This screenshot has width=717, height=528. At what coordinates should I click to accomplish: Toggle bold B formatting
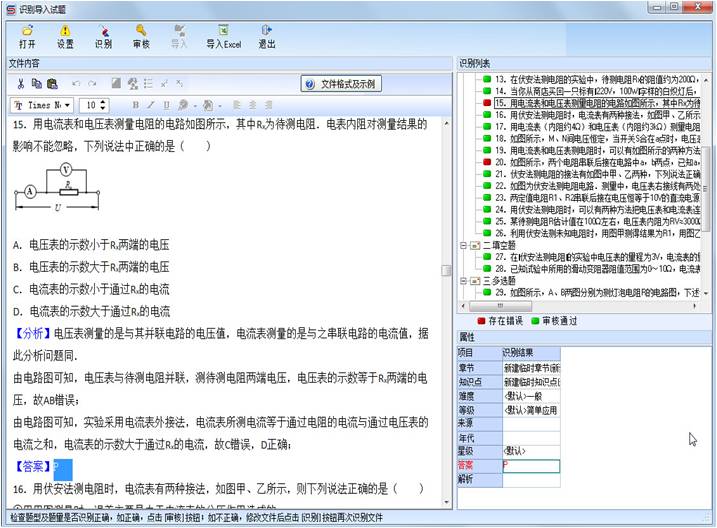pyautogui.click(x=136, y=105)
